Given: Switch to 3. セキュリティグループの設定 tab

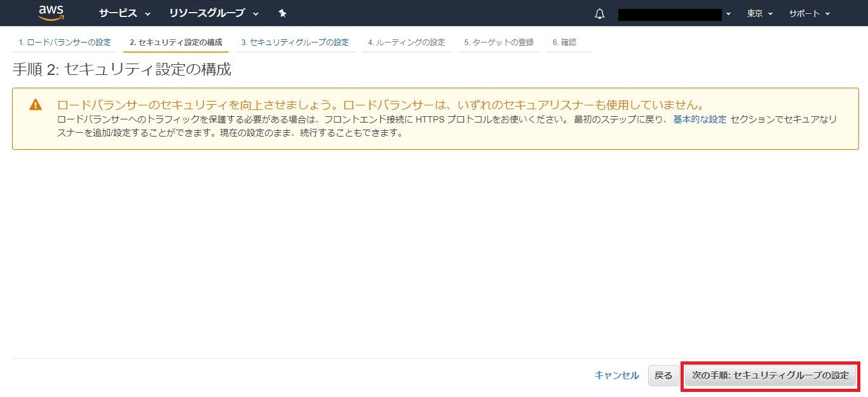Looking at the screenshot, I should click(x=295, y=43).
